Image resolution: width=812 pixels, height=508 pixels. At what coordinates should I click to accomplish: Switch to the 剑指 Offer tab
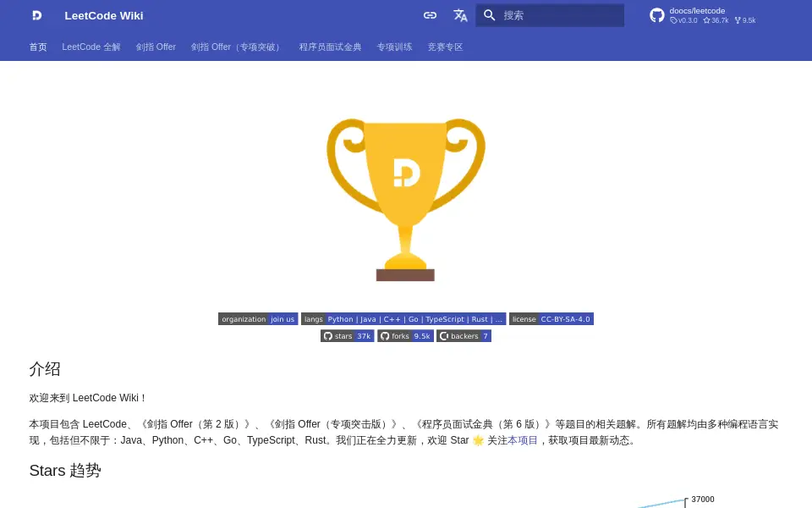click(156, 47)
